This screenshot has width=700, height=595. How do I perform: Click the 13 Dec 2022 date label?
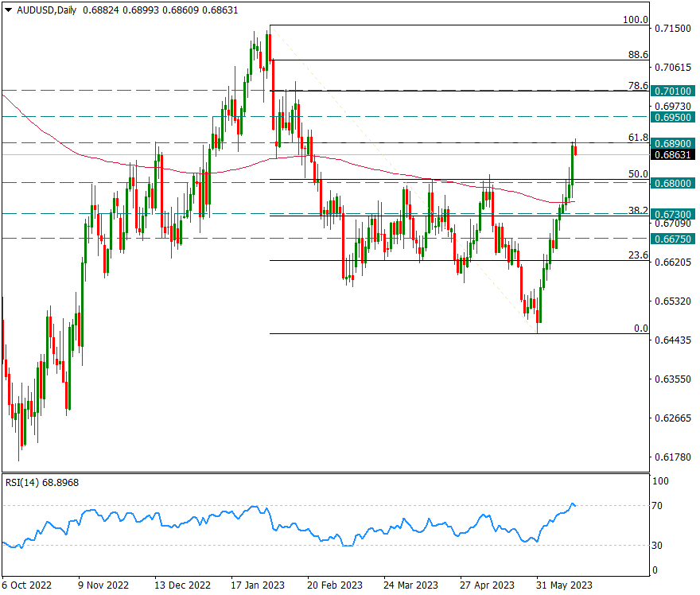[x=183, y=585]
